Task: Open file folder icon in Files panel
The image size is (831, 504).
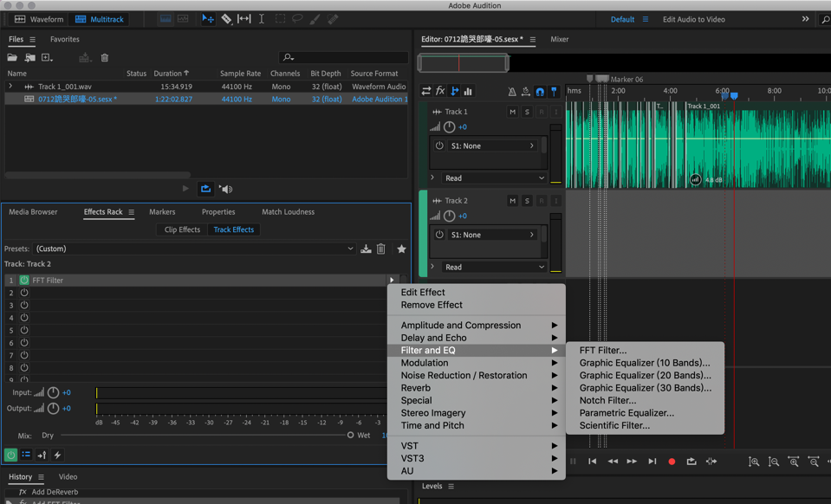Action: tap(12, 58)
